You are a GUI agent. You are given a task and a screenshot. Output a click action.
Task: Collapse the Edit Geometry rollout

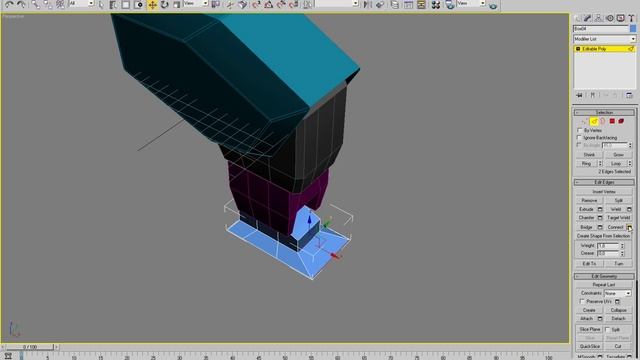tap(604, 276)
